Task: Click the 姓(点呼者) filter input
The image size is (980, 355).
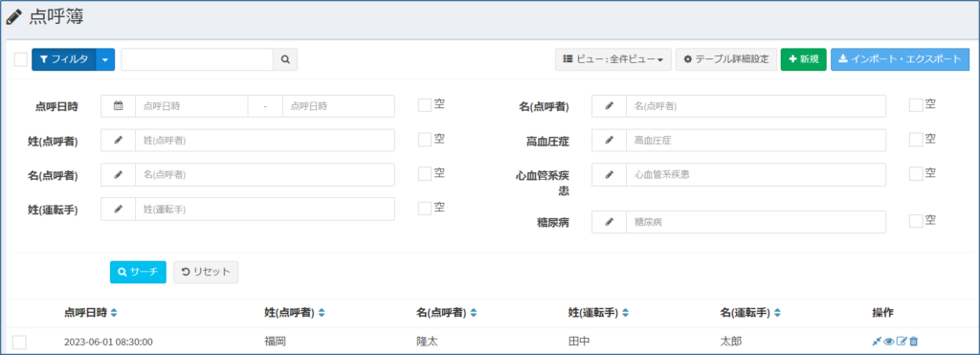Action: tap(265, 141)
